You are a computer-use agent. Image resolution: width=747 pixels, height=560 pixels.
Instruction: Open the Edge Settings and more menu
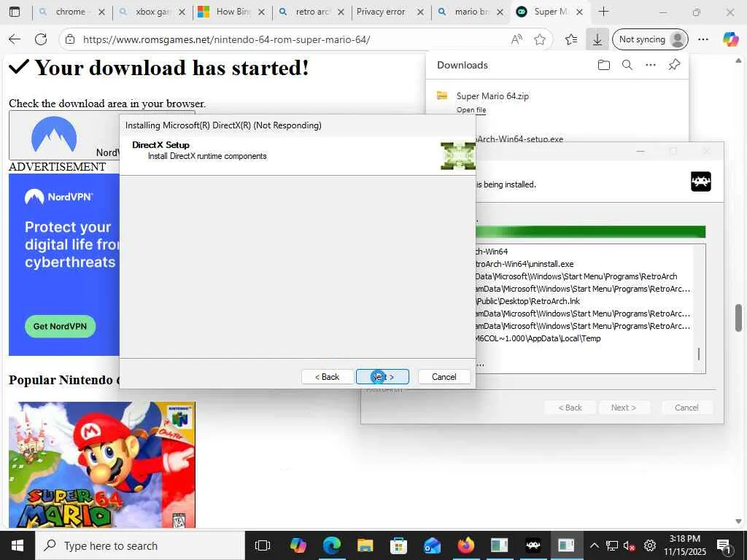[703, 39]
